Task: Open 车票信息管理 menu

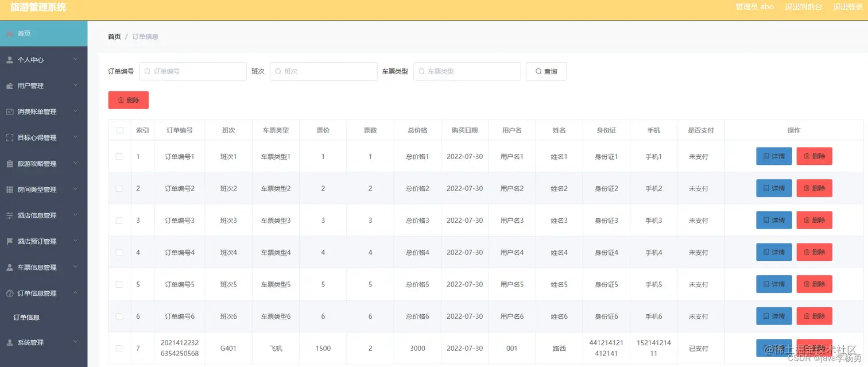Action: 44,267
